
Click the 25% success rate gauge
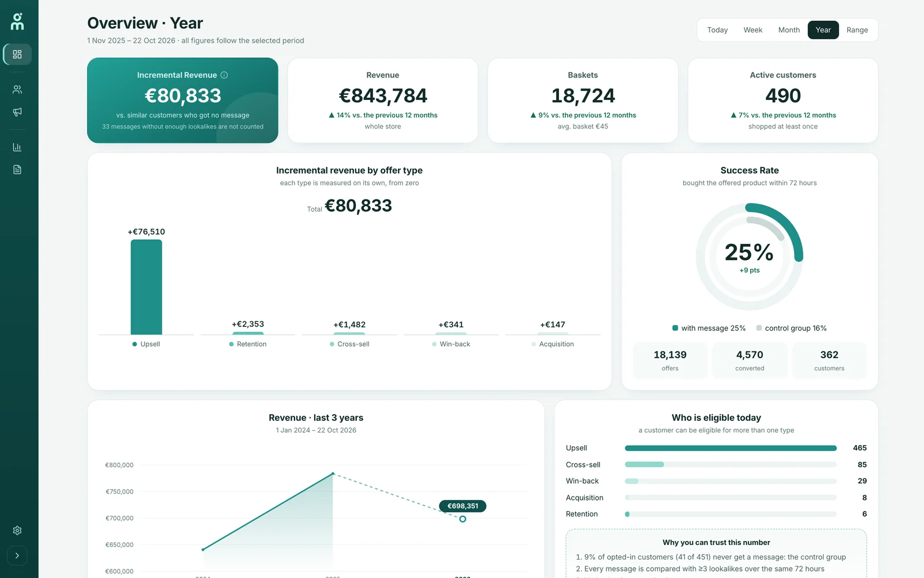750,257
